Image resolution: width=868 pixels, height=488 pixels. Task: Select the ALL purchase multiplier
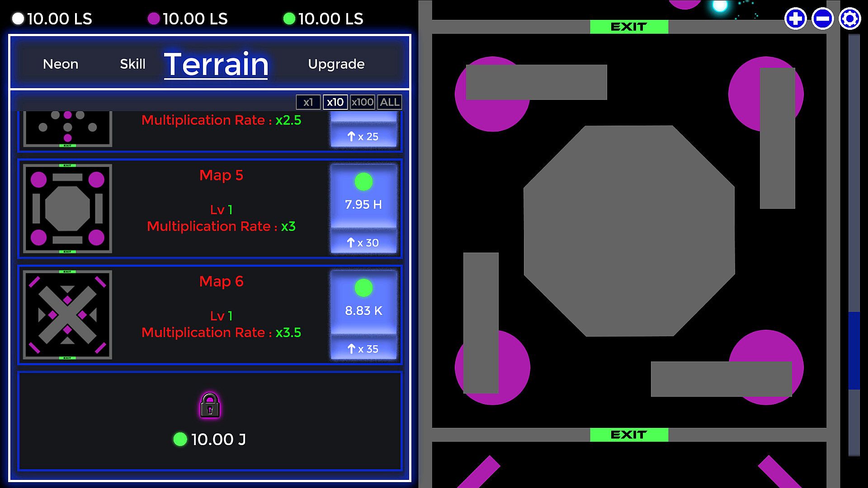pyautogui.click(x=390, y=102)
